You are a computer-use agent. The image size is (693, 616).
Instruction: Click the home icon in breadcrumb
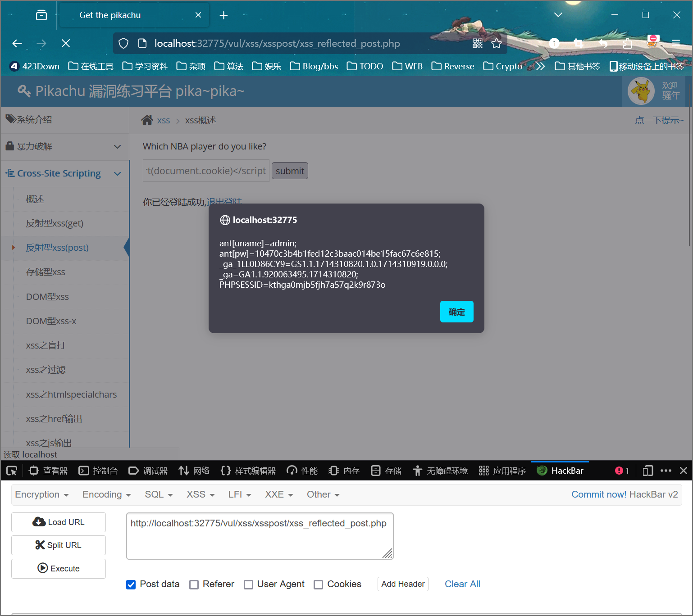147,120
